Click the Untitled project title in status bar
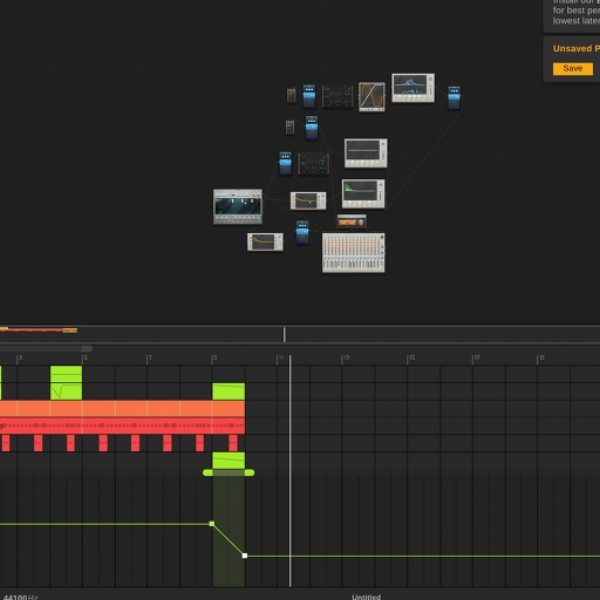600x600 pixels. pos(366,597)
